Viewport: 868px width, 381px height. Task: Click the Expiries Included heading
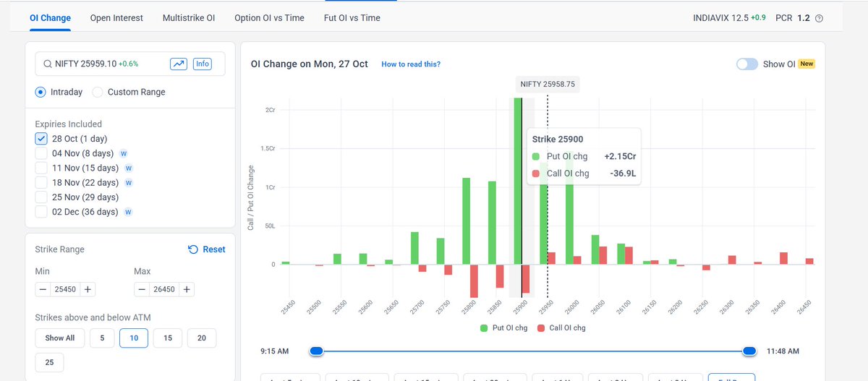click(x=69, y=124)
